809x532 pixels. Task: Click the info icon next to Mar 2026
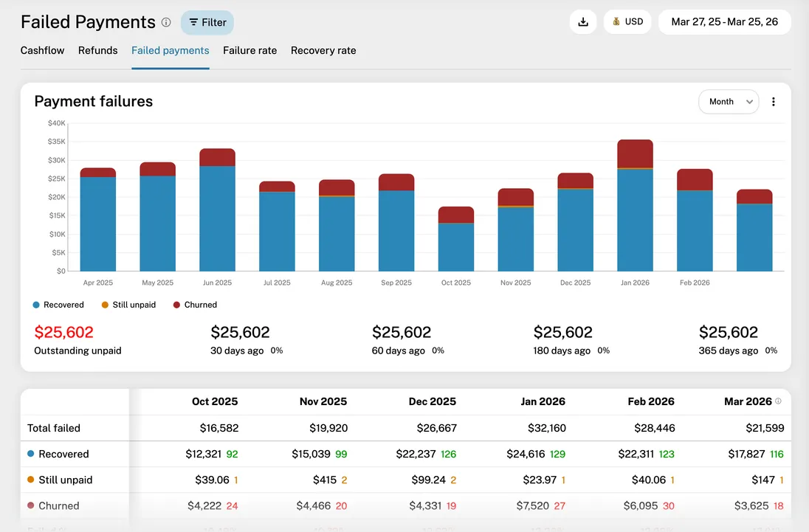click(778, 401)
